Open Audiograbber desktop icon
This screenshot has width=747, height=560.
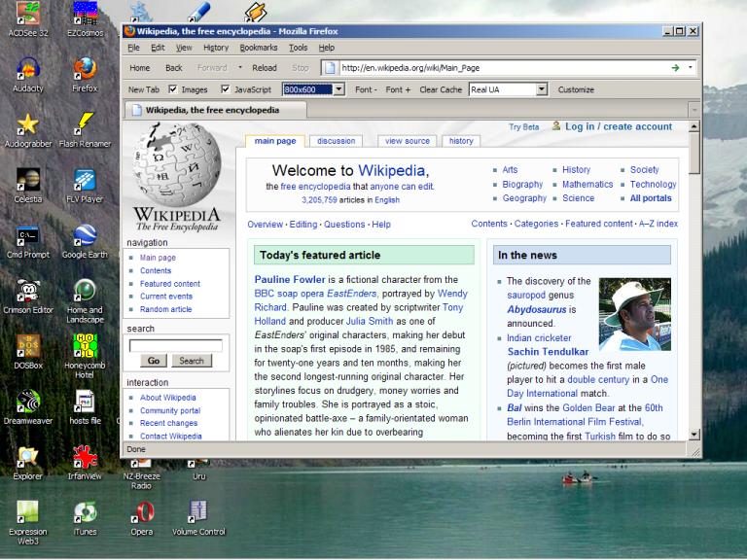coord(28,130)
